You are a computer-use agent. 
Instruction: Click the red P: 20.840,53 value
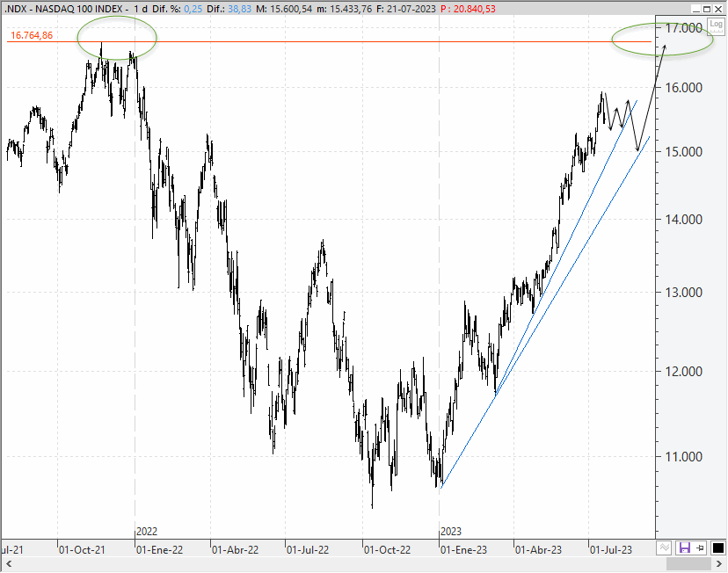pos(468,9)
